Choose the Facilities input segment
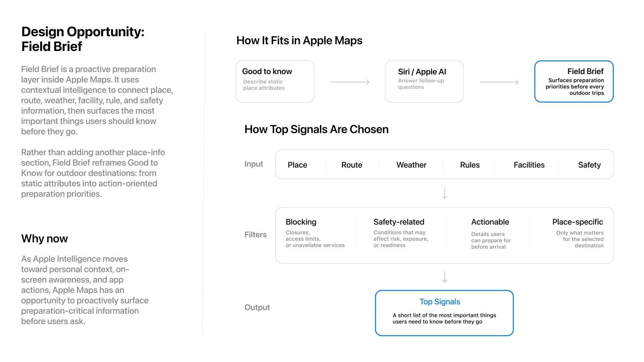The width and height of the screenshot is (644, 362). pyautogui.click(x=529, y=165)
